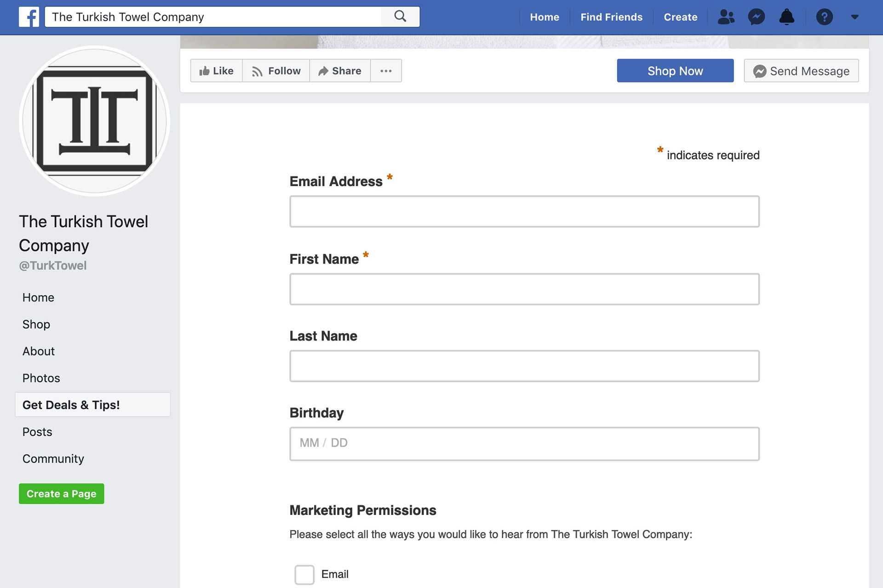Focus the Facebook search field
The height and width of the screenshot is (588, 883).
click(213, 17)
